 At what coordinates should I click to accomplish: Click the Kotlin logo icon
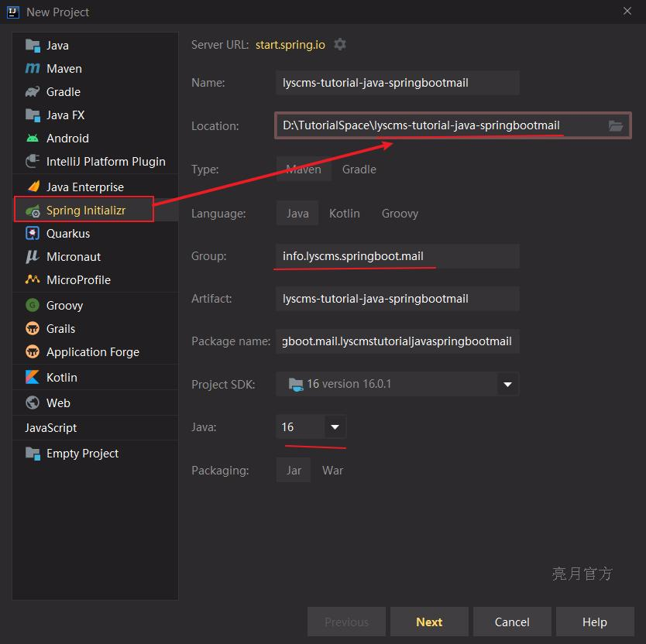33,377
